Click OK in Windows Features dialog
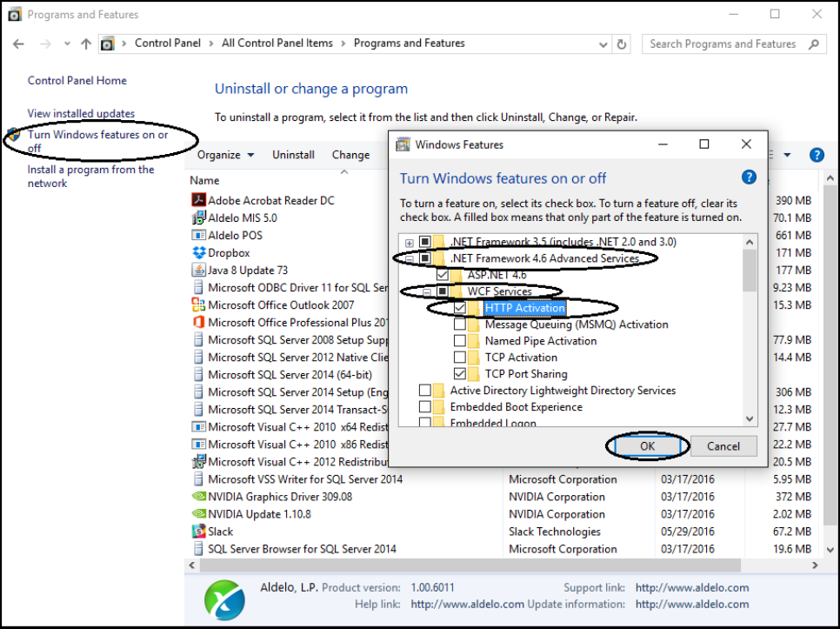This screenshot has height=629, width=840. (647, 445)
